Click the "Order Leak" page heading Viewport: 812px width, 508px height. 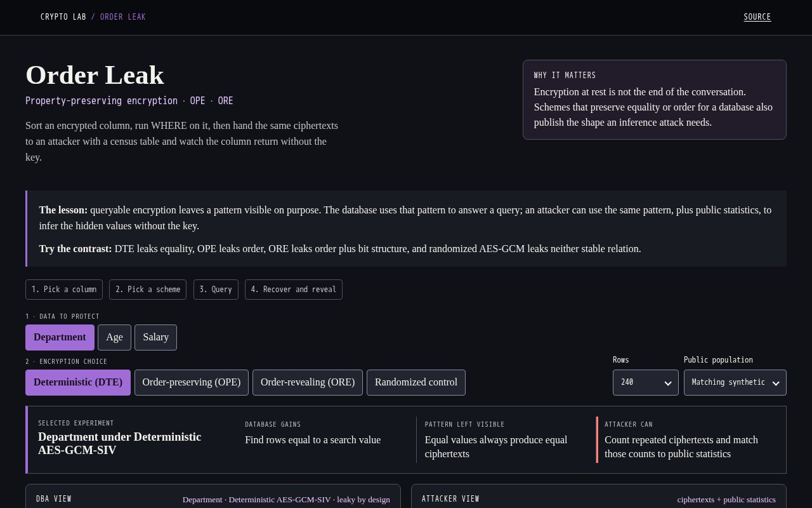[x=95, y=75]
